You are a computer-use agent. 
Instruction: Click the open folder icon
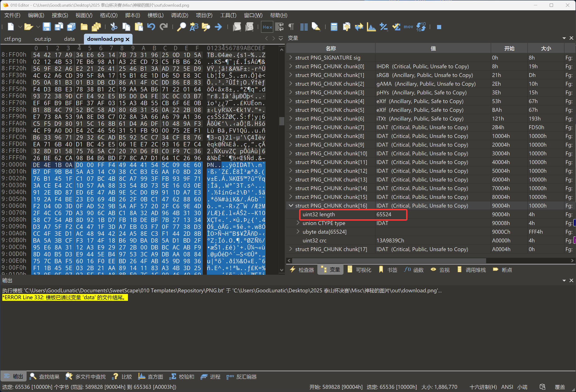29,27
